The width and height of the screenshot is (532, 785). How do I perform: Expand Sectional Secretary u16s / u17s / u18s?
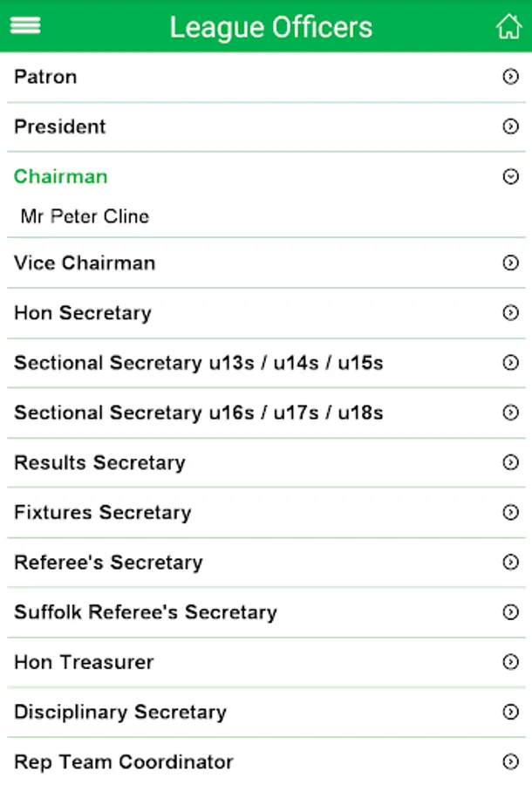coord(199,413)
